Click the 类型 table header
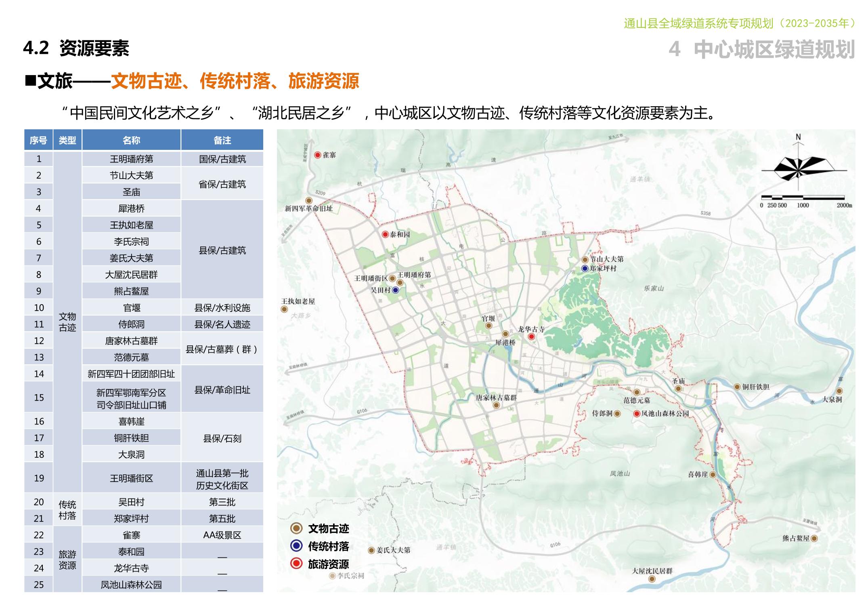Screen dimensions: 868x614 pyautogui.click(x=67, y=140)
